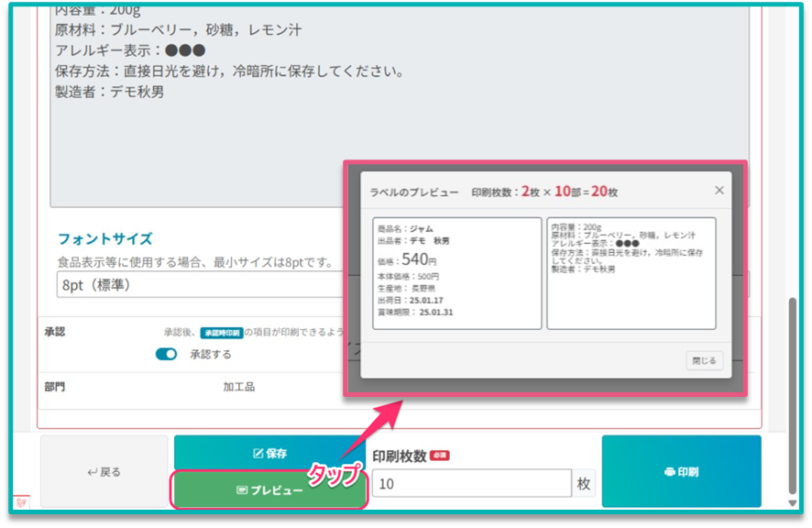
Task: Click the small icon at bottom-left corner
Action: [x=20, y=502]
